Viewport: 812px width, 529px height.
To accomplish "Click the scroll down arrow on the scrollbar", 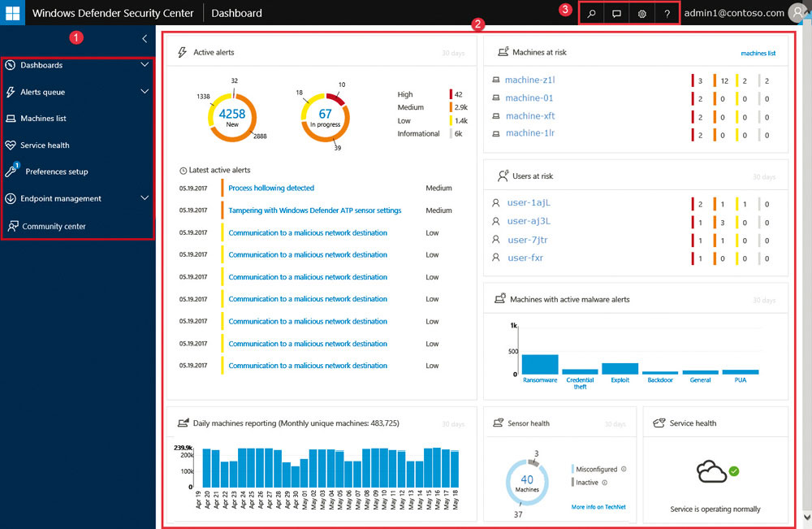I will pyautogui.click(x=807, y=518).
